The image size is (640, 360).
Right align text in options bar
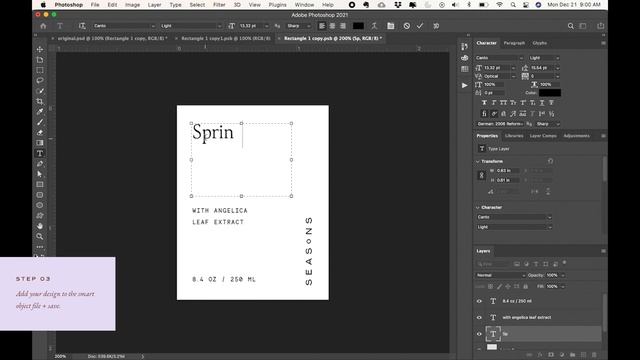tap(343, 26)
